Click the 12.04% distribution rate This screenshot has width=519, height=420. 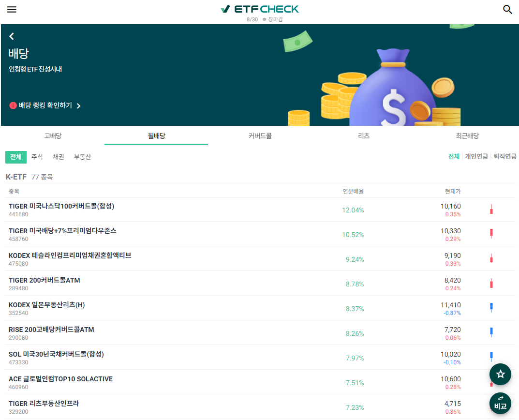pyautogui.click(x=353, y=210)
